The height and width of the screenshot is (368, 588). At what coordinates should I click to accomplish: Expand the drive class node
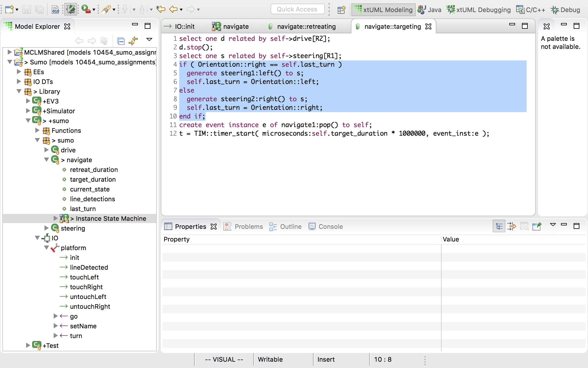[x=47, y=150]
